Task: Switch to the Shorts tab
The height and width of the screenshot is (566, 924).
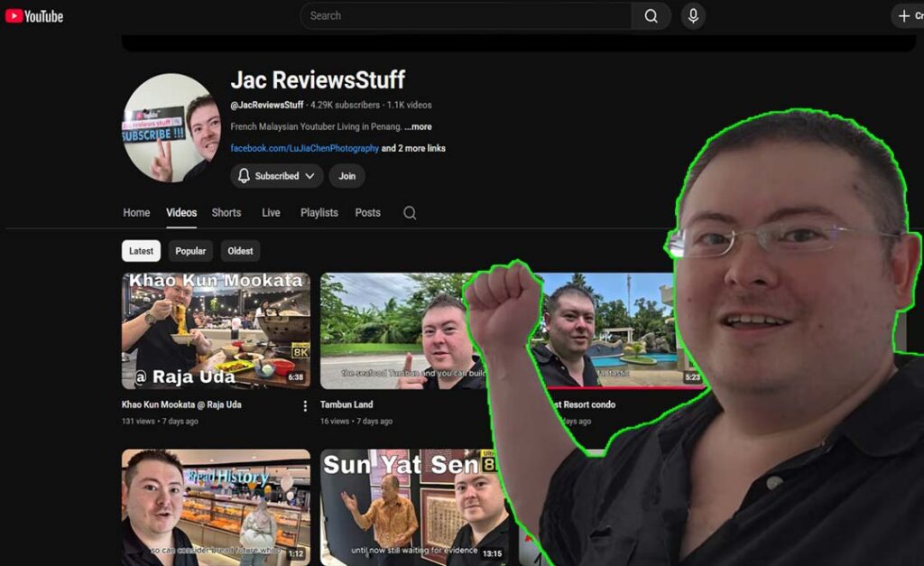Action: (226, 213)
